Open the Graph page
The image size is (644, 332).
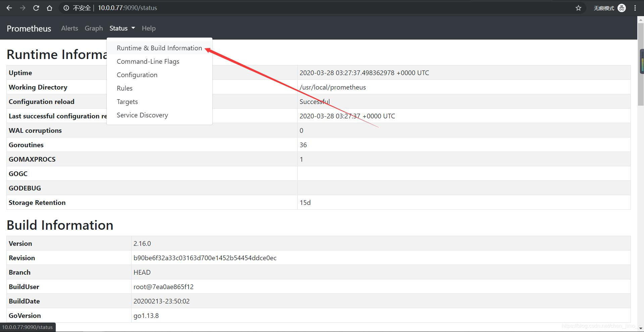pyautogui.click(x=94, y=29)
